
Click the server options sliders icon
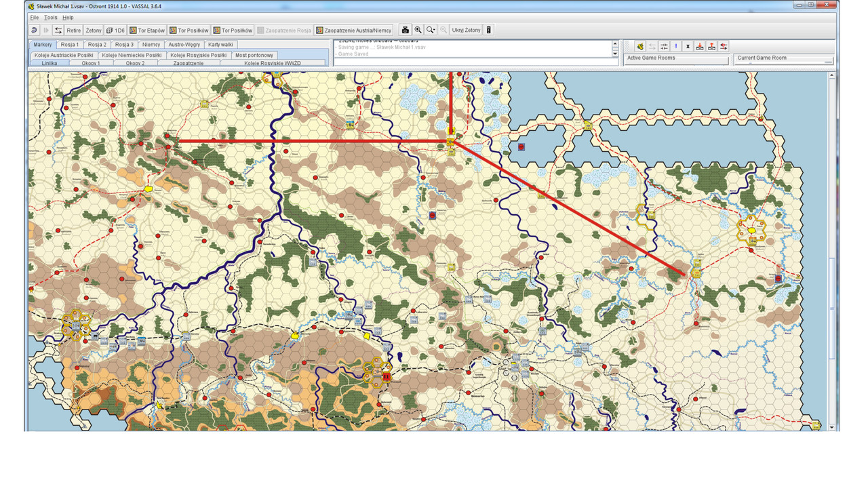pos(664,46)
